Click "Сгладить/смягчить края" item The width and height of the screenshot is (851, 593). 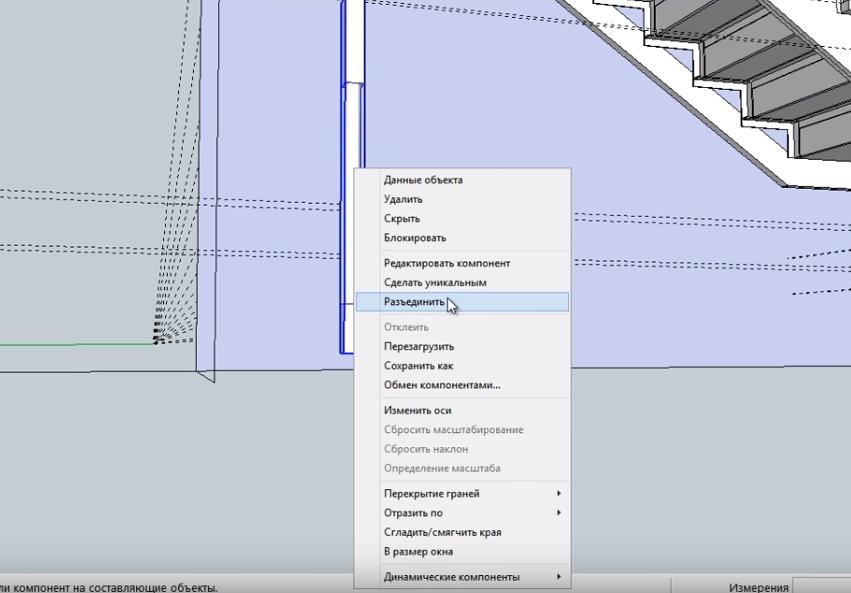pyautogui.click(x=442, y=532)
